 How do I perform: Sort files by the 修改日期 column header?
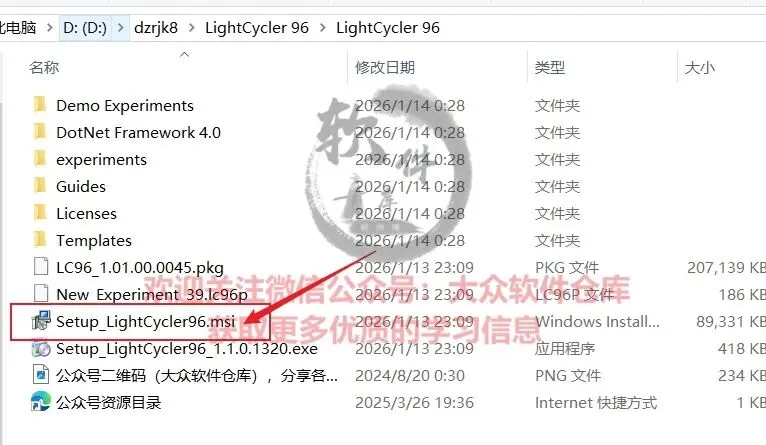click(385, 67)
